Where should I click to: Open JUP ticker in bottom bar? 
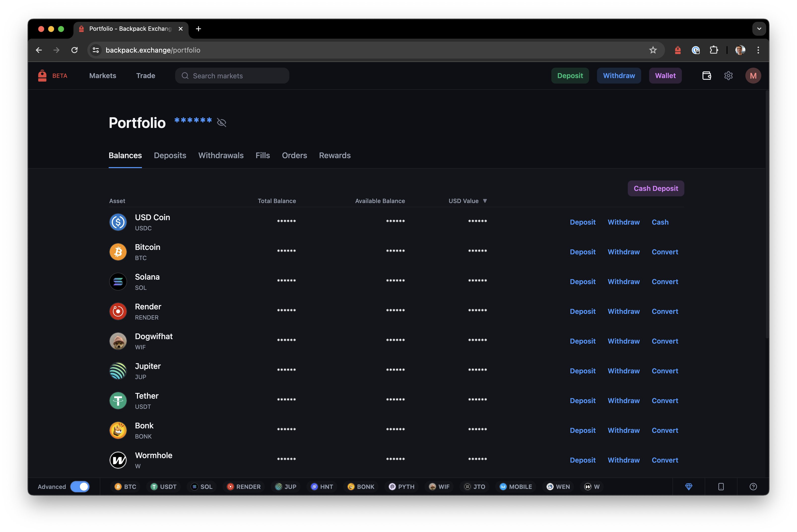286,487
